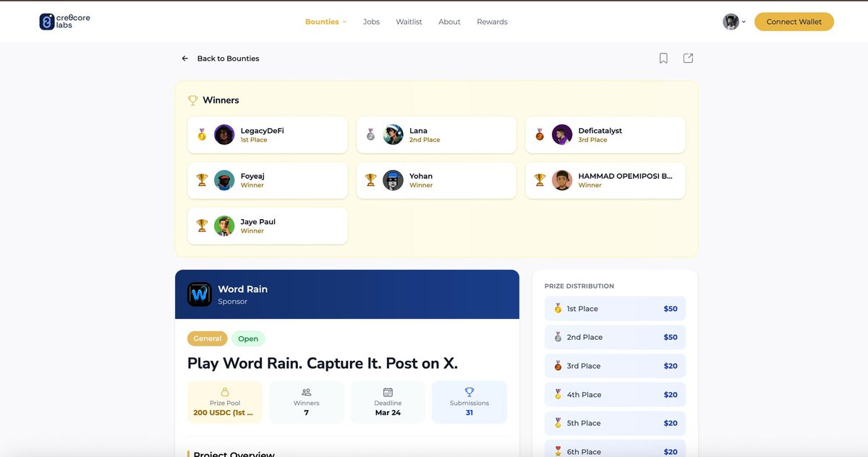
Task: Click the Submissions trophy icon
Action: [469, 392]
